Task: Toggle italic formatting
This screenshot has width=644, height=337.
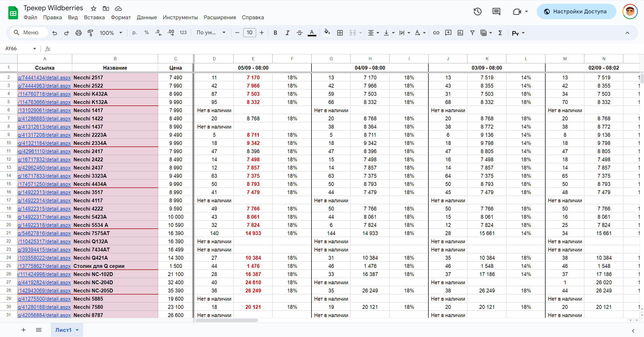Action: [x=287, y=33]
